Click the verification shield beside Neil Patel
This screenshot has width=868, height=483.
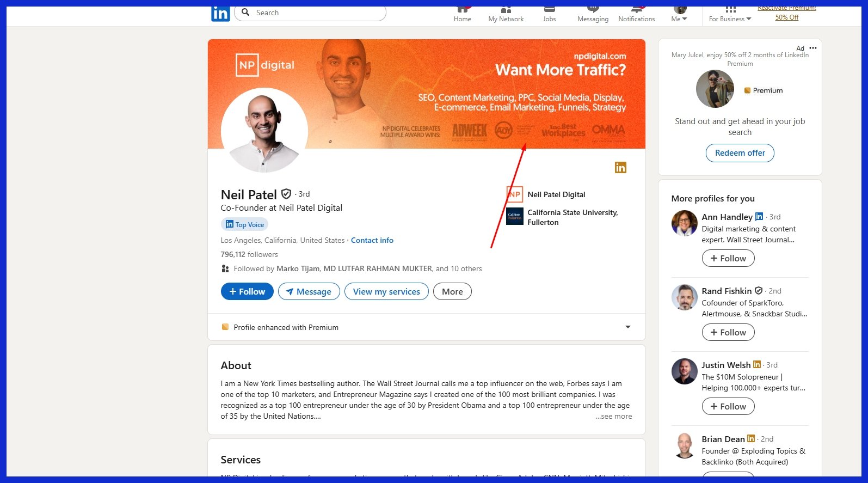tap(286, 194)
